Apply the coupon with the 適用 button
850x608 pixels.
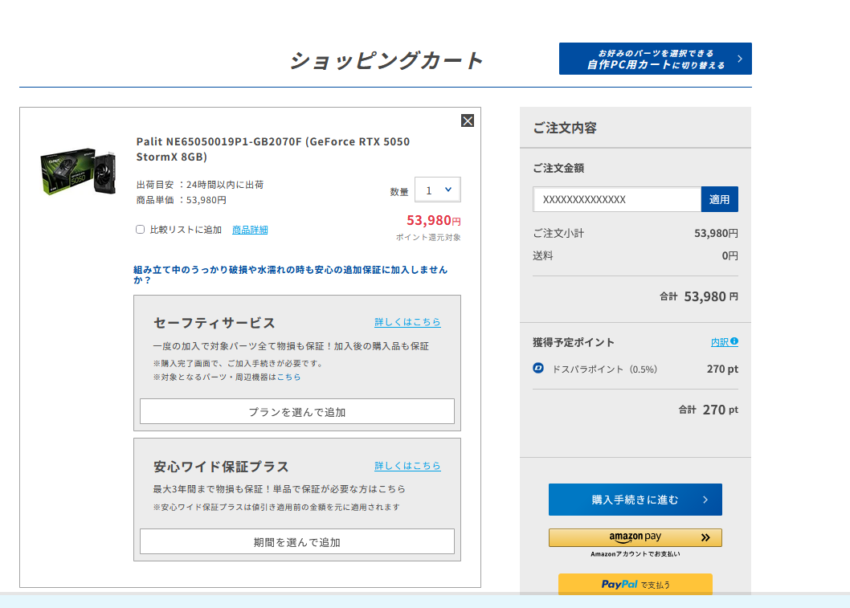point(719,199)
